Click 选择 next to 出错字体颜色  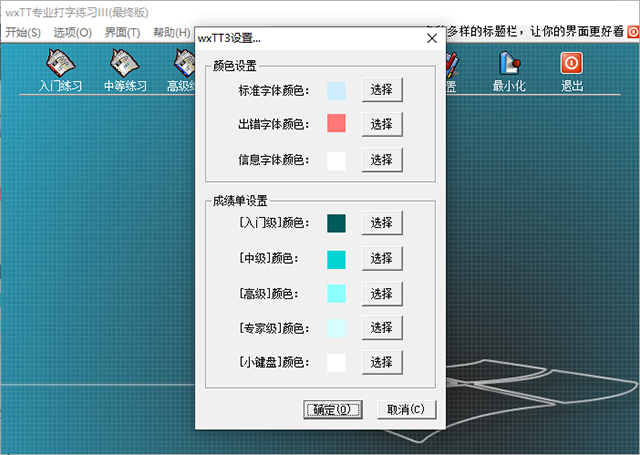382,124
